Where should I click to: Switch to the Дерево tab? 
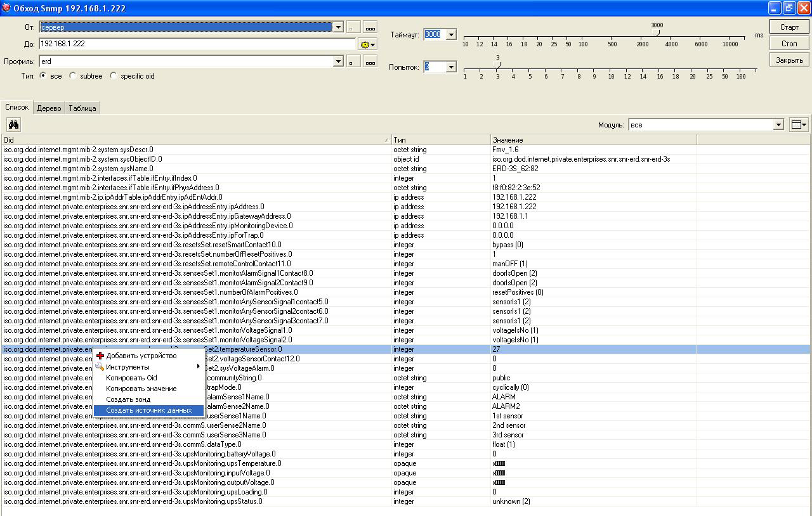coord(49,108)
